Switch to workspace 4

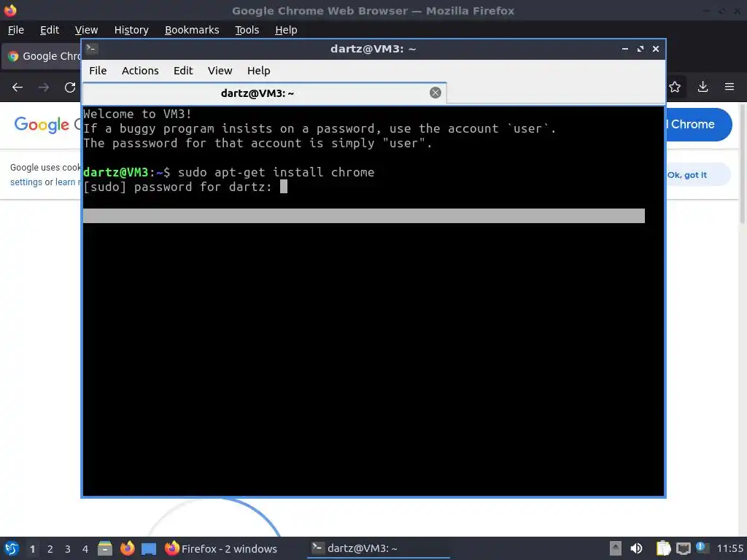(85, 549)
